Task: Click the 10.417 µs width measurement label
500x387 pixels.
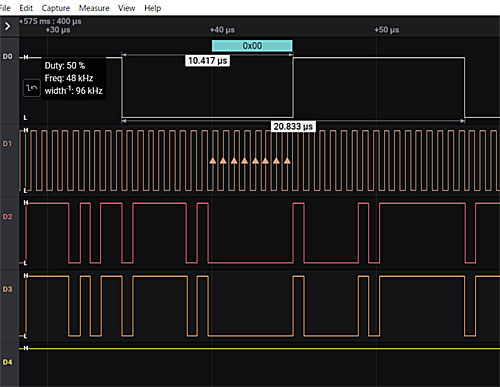Action: coord(207,61)
